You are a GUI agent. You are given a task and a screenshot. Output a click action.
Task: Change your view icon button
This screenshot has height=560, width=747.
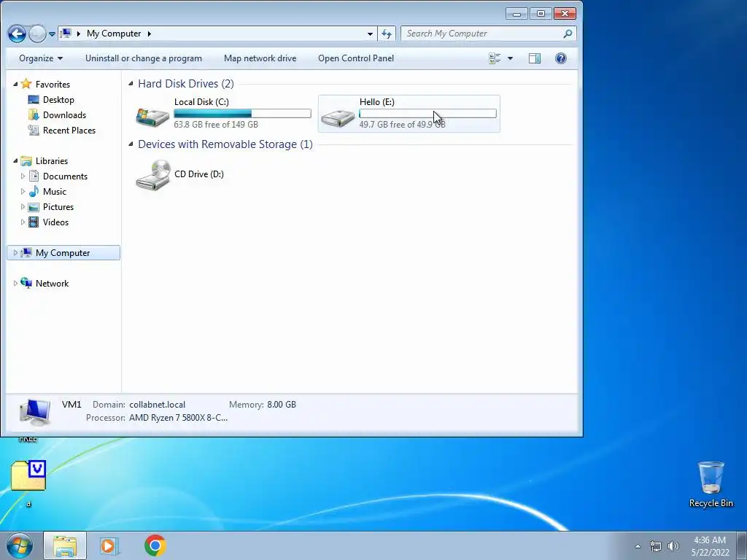point(495,58)
